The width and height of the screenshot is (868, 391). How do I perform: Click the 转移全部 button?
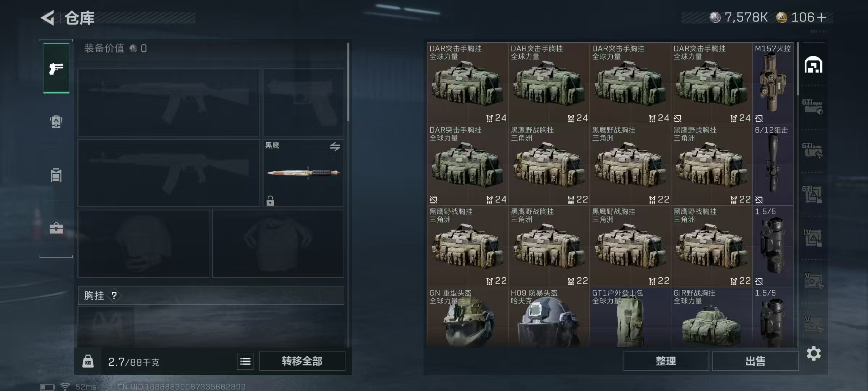pyautogui.click(x=302, y=361)
